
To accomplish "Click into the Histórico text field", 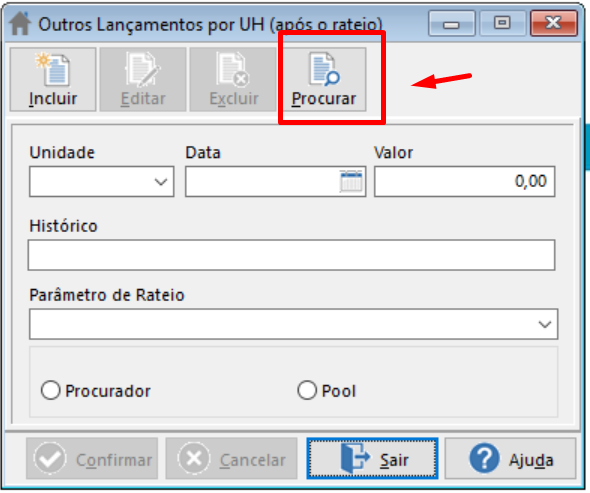I will 291,255.
